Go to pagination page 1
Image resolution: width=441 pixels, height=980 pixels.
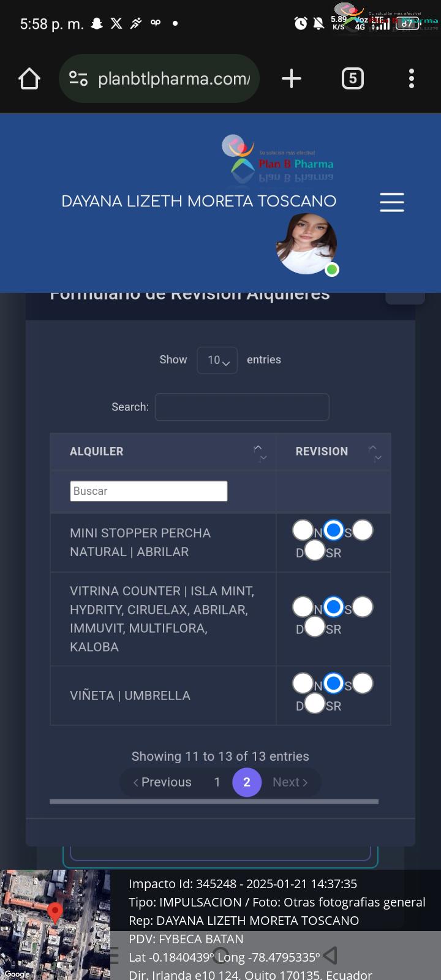pyautogui.click(x=217, y=782)
